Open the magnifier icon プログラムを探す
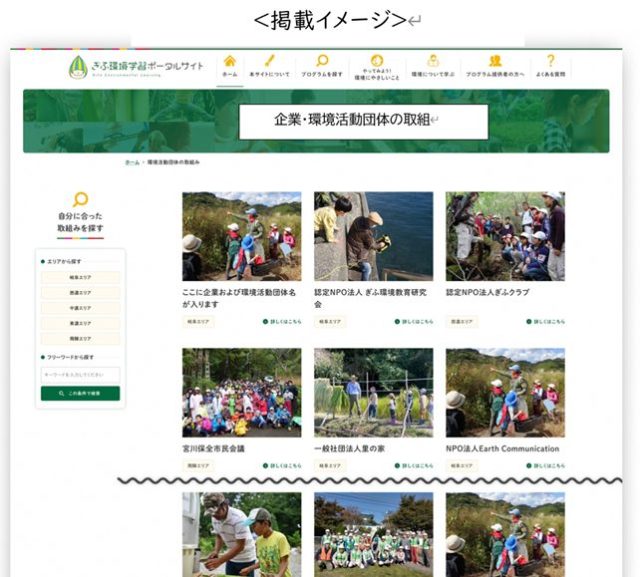This screenshot has width=640, height=577. [x=322, y=62]
